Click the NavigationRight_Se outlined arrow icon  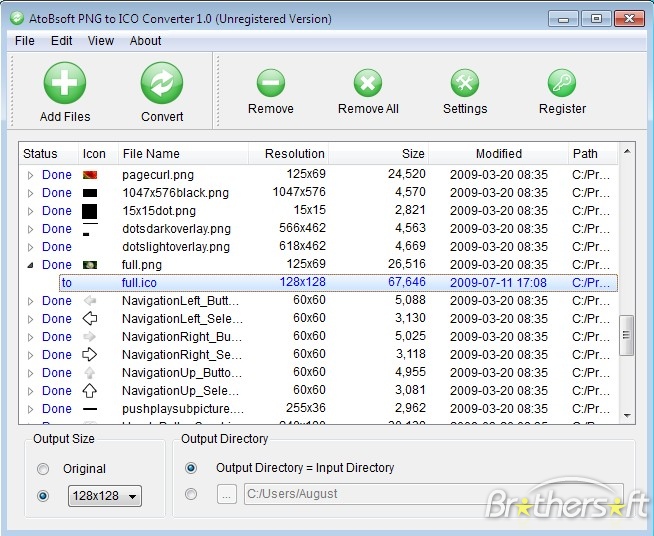coord(90,355)
